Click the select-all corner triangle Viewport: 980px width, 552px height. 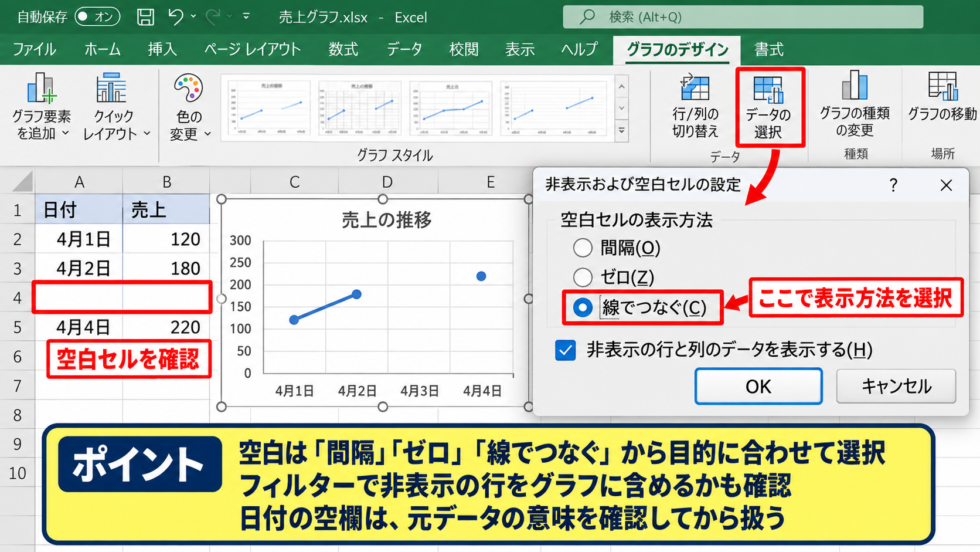(x=22, y=182)
